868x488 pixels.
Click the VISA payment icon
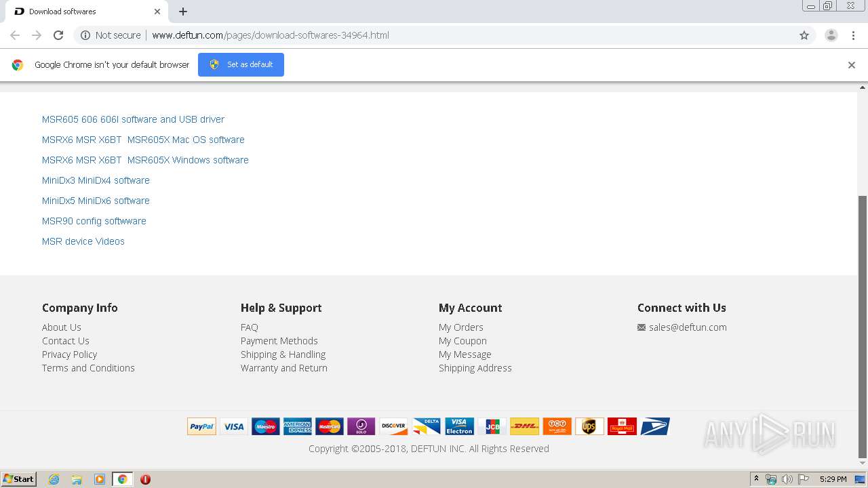[234, 426]
